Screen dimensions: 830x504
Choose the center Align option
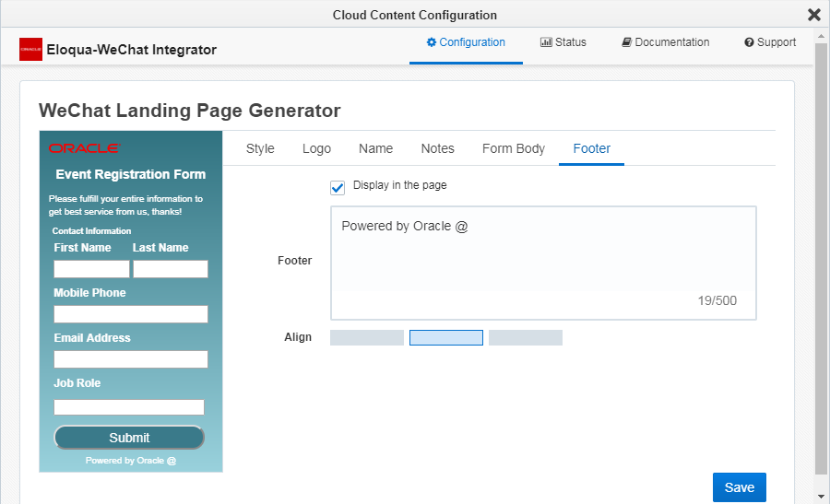[446, 337]
